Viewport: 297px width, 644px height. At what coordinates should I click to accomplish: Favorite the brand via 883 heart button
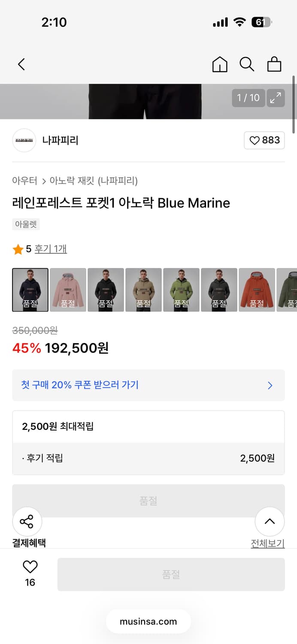tap(264, 140)
